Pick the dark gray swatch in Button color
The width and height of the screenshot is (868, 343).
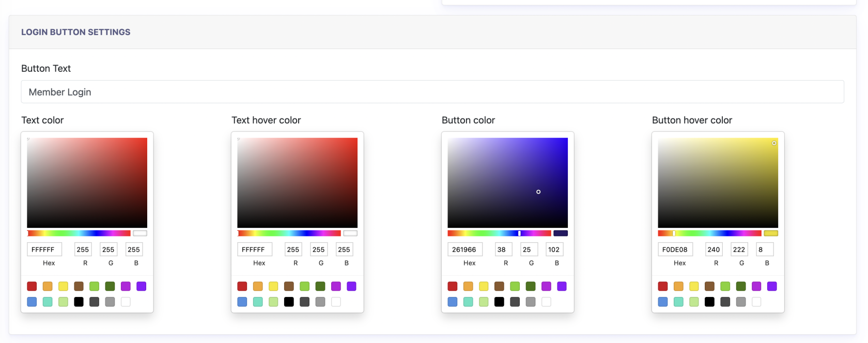pos(515,302)
